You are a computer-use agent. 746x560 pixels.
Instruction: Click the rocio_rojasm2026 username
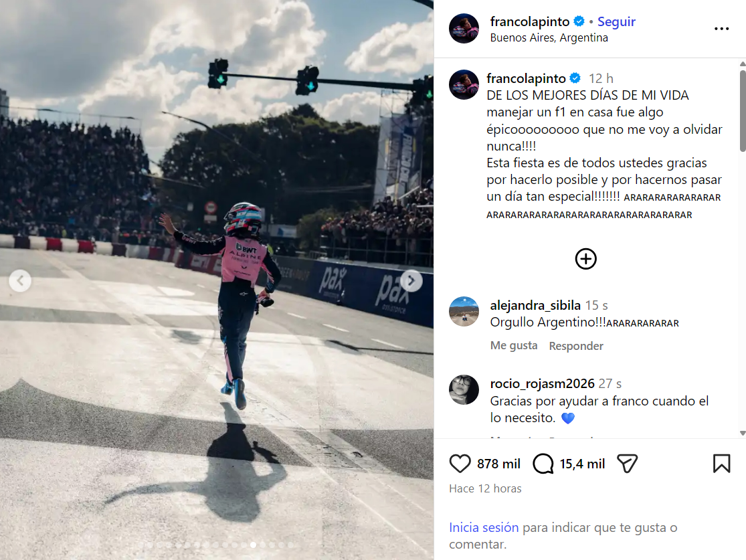click(x=543, y=383)
